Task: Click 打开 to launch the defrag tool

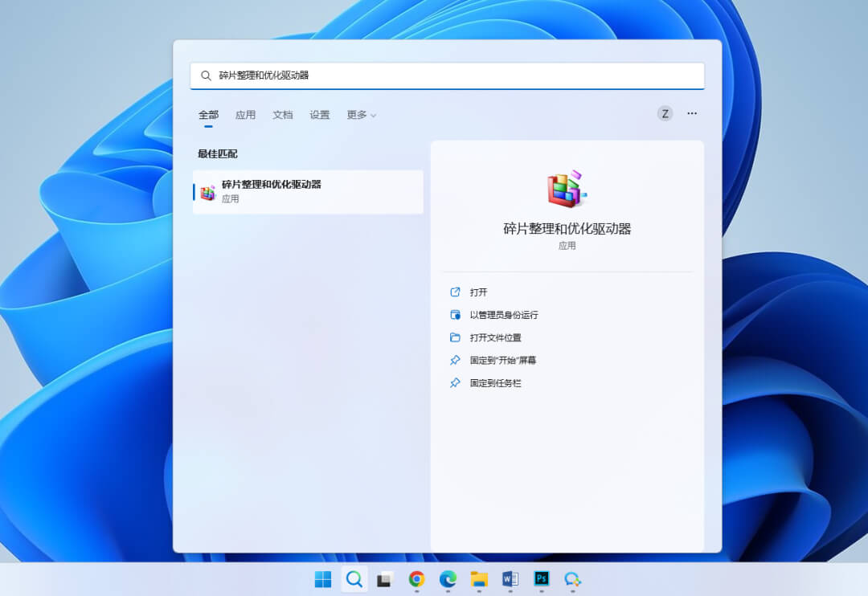Action: [x=477, y=292]
